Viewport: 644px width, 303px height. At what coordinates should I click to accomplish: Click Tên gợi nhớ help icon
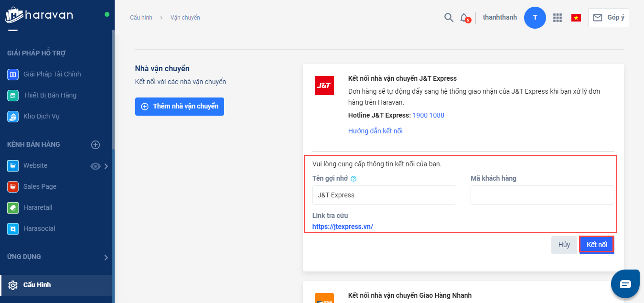[x=354, y=179]
